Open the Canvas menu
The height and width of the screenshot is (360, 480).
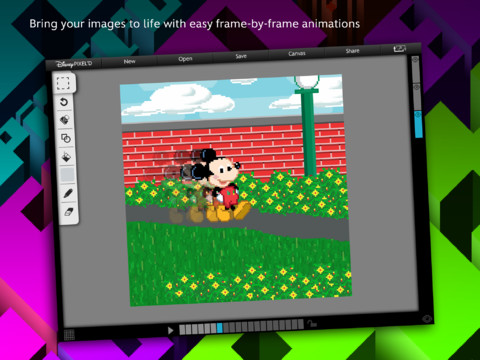pos(297,53)
